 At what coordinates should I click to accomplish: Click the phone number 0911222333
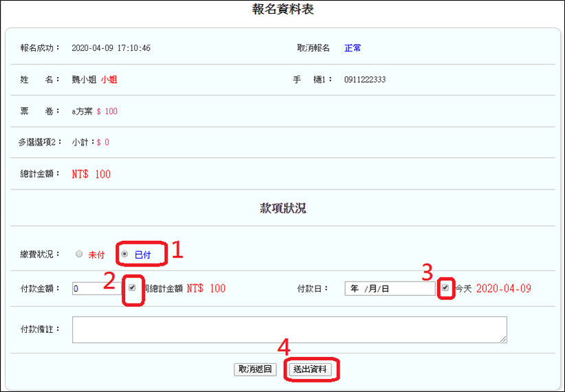pos(365,80)
